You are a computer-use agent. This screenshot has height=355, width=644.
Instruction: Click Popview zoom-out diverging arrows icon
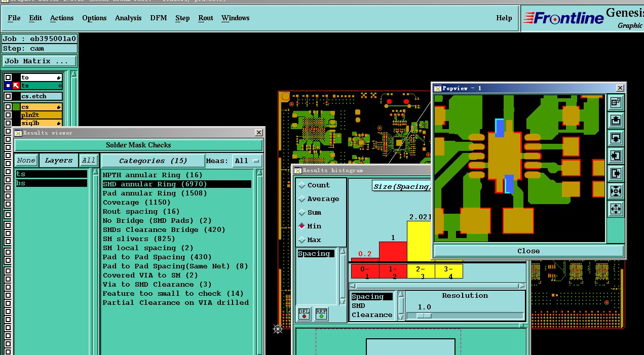pyautogui.click(x=616, y=209)
